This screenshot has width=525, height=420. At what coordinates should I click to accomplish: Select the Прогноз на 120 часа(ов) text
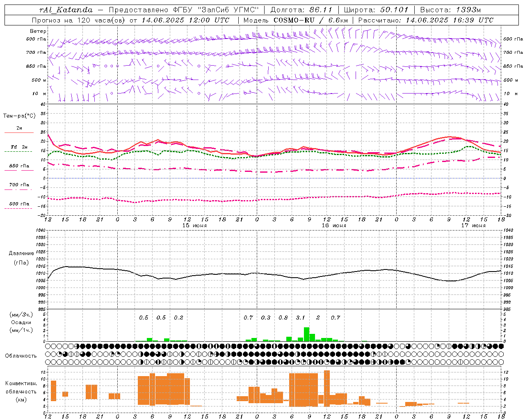(79, 20)
